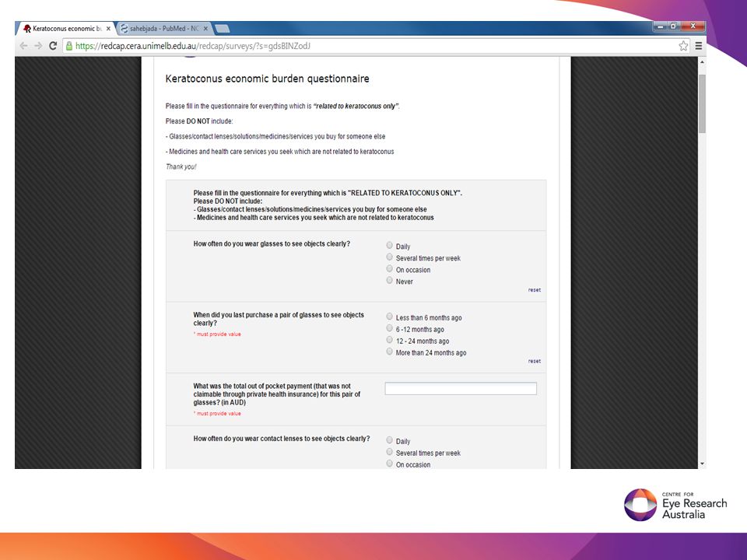Viewport: 747px width, 560px height.
Task: Reset the glasses frequency answer
Action: click(534, 289)
